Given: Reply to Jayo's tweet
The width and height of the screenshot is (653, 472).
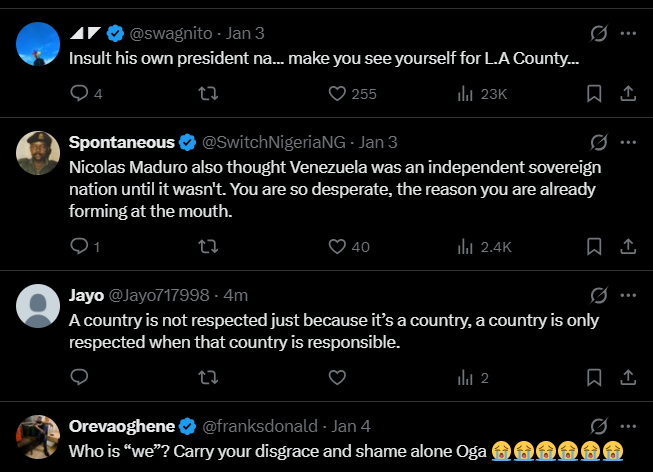Looking at the screenshot, I should 79,377.
